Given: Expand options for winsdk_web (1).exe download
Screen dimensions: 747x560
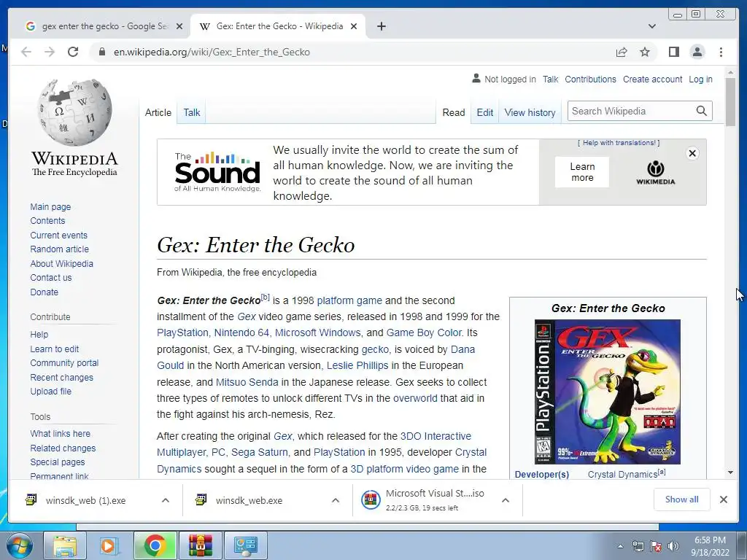Looking at the screenshot, I should pos(166,500).
